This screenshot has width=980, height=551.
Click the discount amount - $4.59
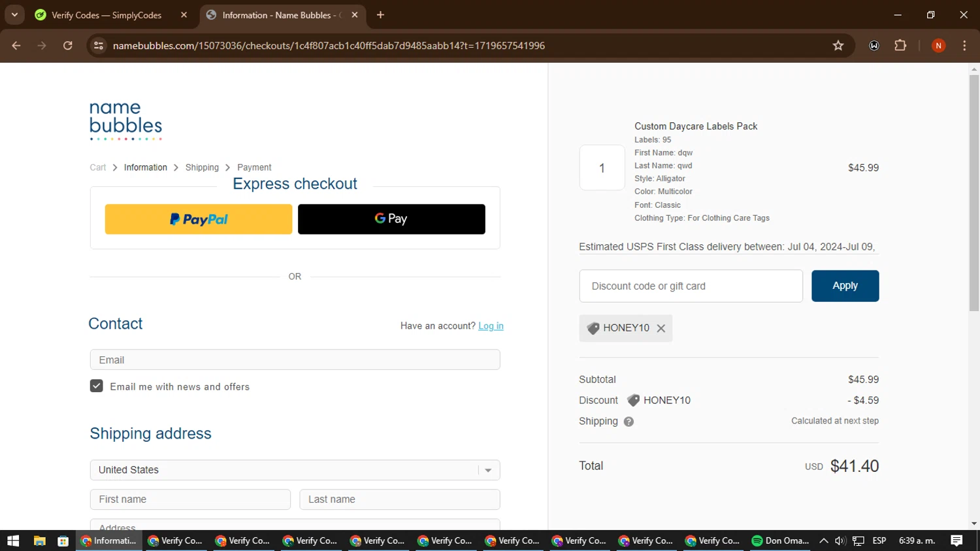[x=863, y=400]
